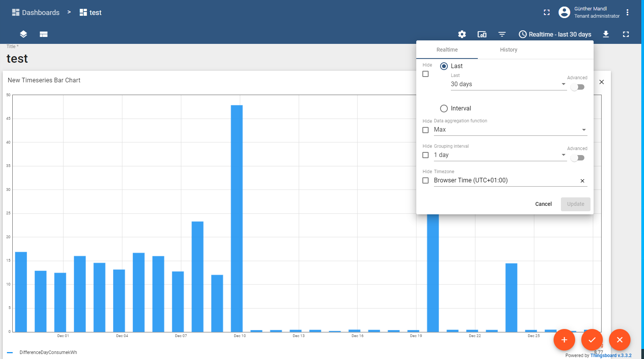644x359 pixels.
Task: Open the entity aliases manager icon
Action: [482, 34]
